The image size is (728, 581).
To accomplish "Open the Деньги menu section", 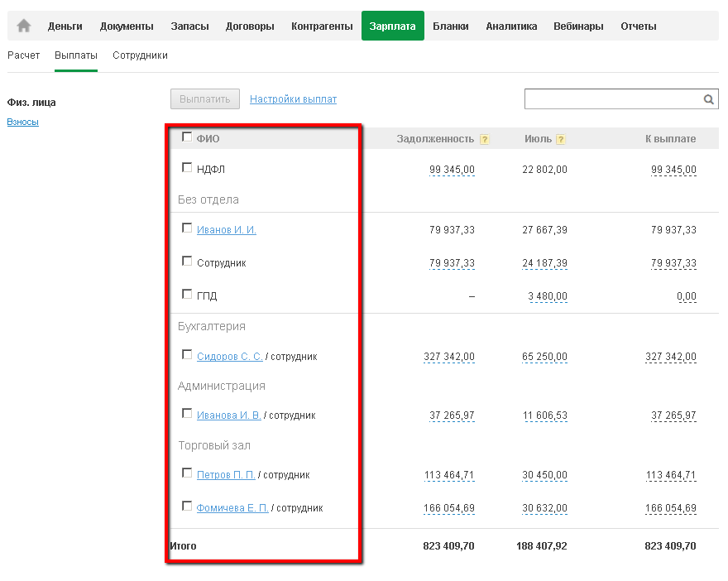I will (x=65, y=26).
